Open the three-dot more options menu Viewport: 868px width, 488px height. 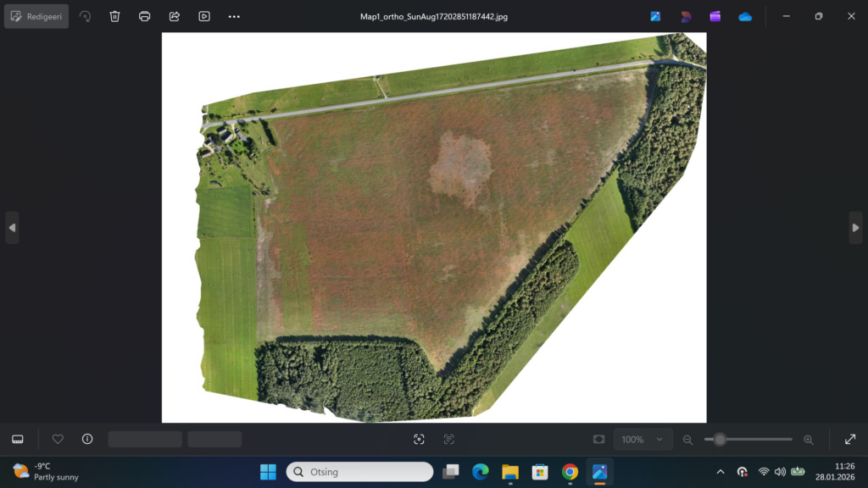[x=234, y=16]
